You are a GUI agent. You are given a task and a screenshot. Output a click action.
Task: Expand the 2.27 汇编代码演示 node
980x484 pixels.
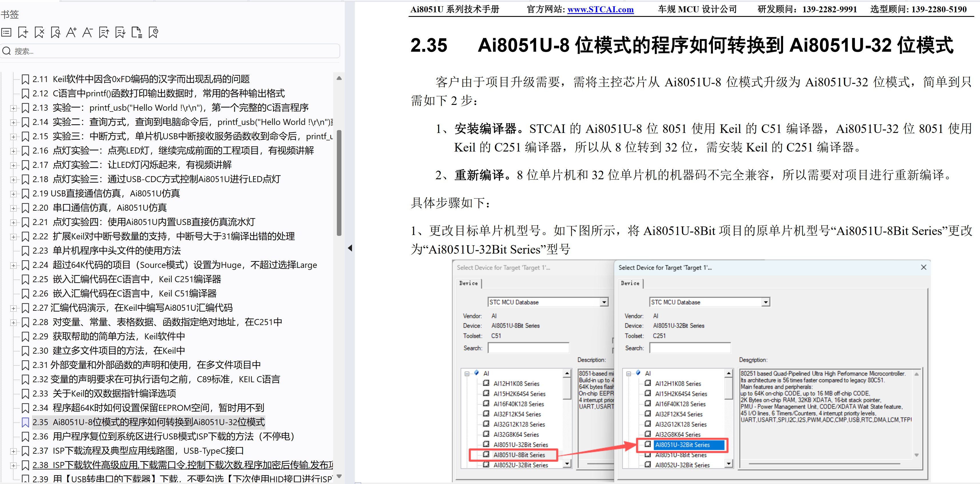point(14,308)
